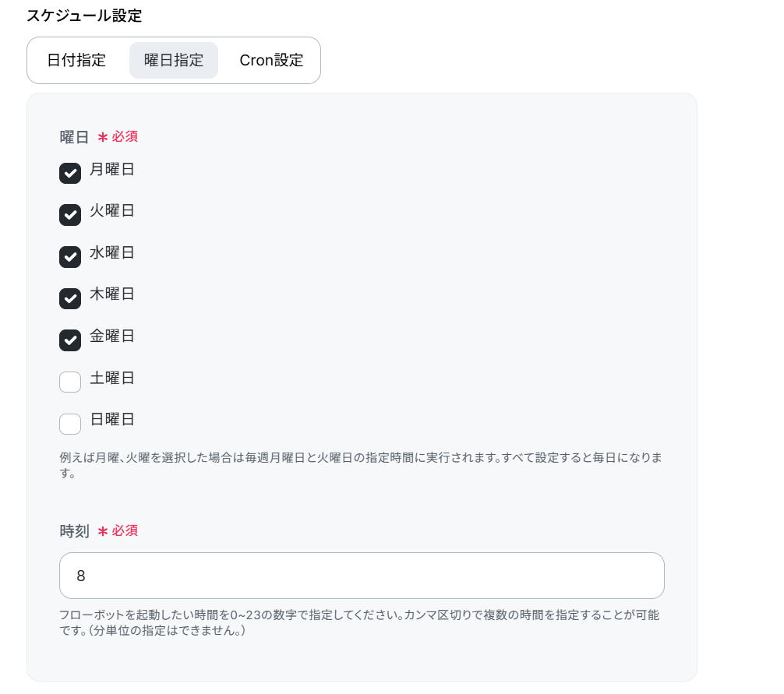Click the 木曜日 label text
The height and width of the screenshot is (694, 784).
point(112,294)
